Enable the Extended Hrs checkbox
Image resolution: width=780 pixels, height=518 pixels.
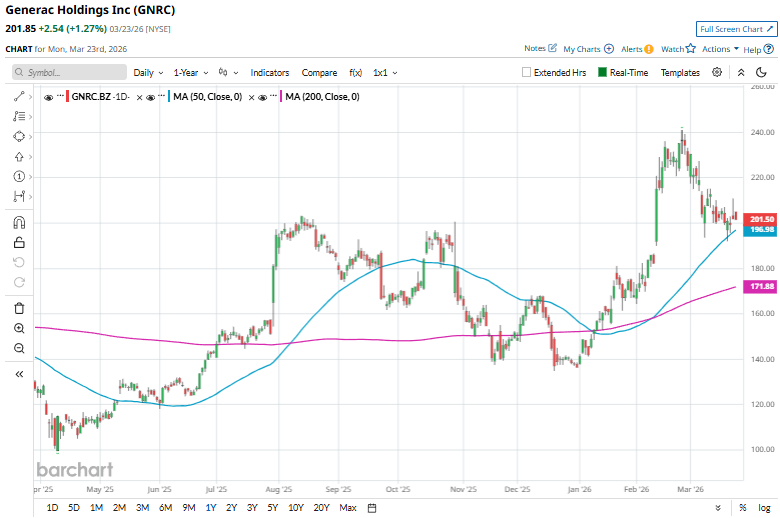[x=527, y=73]
